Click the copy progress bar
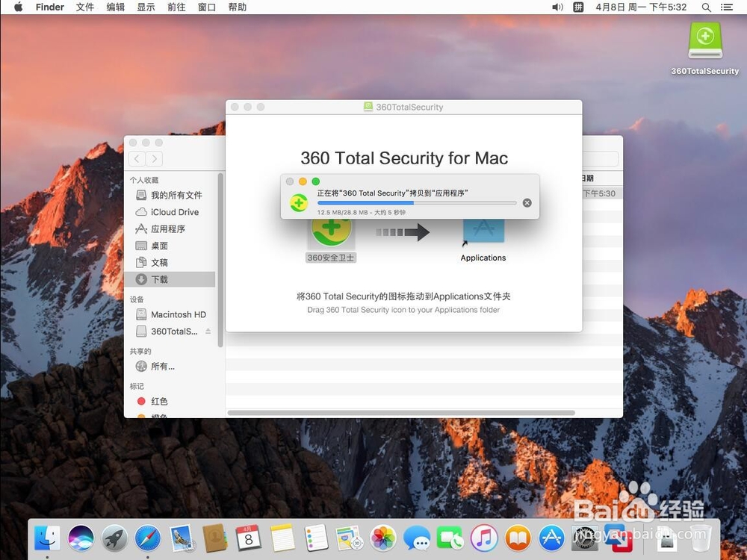 click(417, 203)
